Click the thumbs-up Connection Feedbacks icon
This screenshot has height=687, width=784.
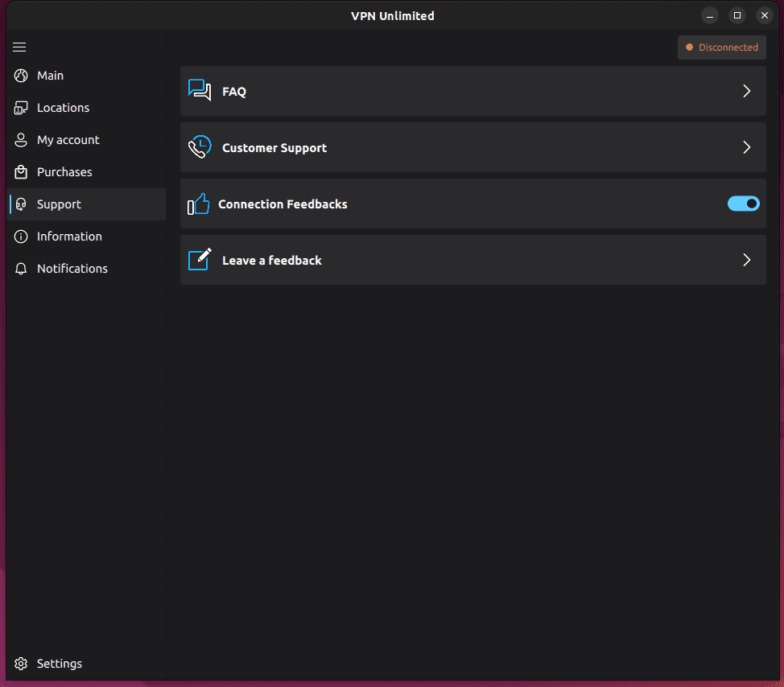pyautogui.click(x=198, y=204)
